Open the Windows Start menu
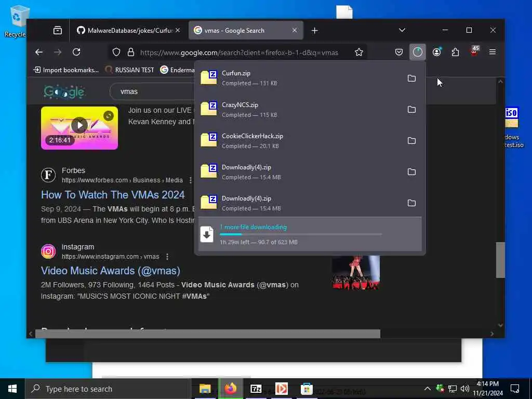Viewport: 532px width, 399px height. (x=12, y=389)
